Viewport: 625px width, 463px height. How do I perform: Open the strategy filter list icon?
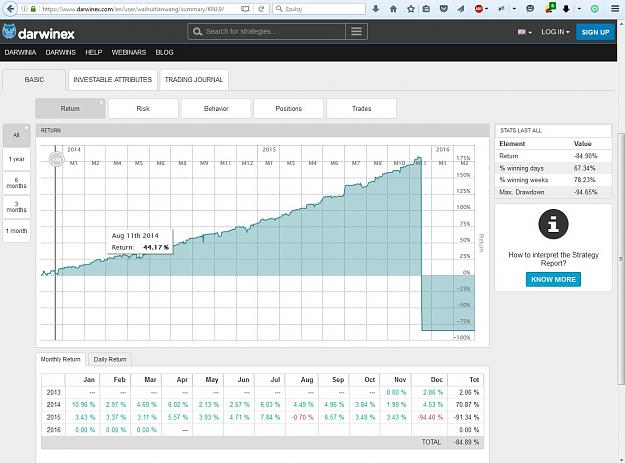(x=356, y=31)
